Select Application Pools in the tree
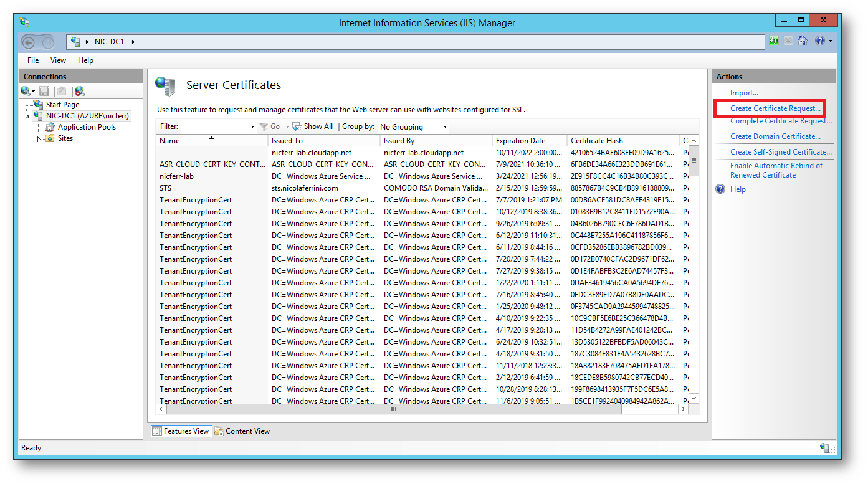 coord(87,127)
